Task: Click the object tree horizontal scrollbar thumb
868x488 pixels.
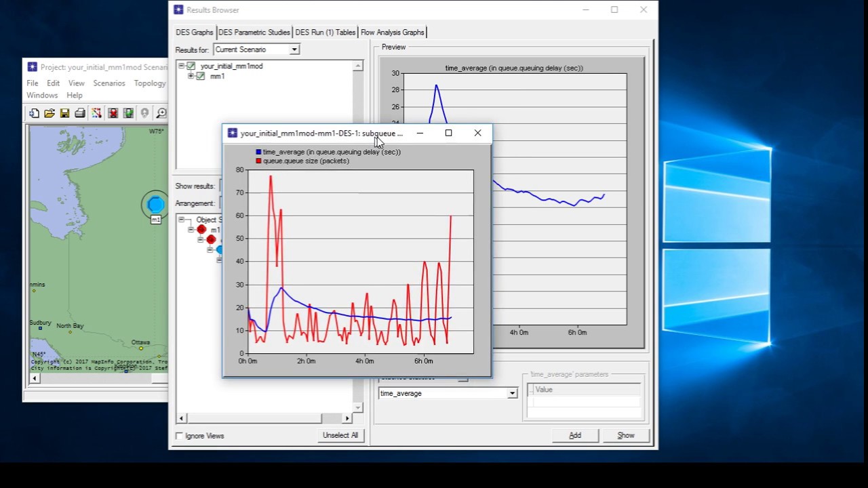Action: pyautogui.click(x=254, y=418)
